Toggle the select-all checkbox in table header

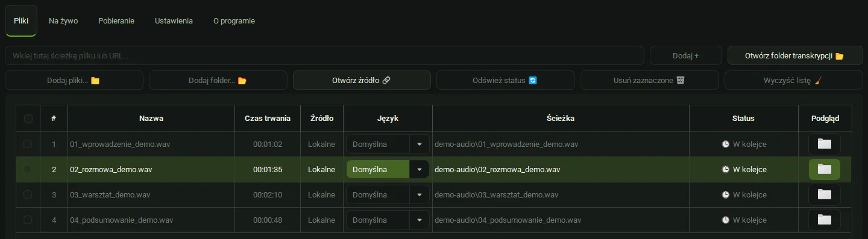[x=28, y=119]
